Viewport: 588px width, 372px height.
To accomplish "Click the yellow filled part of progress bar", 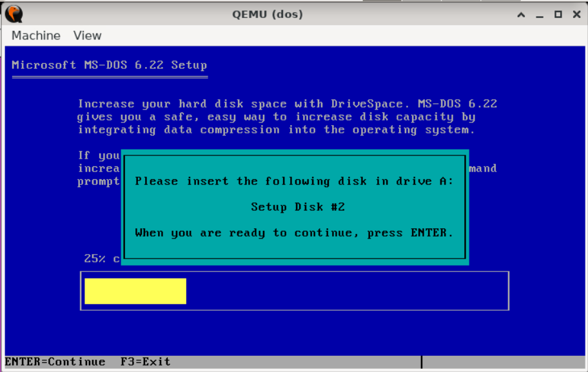I will (x=135, y=291).
